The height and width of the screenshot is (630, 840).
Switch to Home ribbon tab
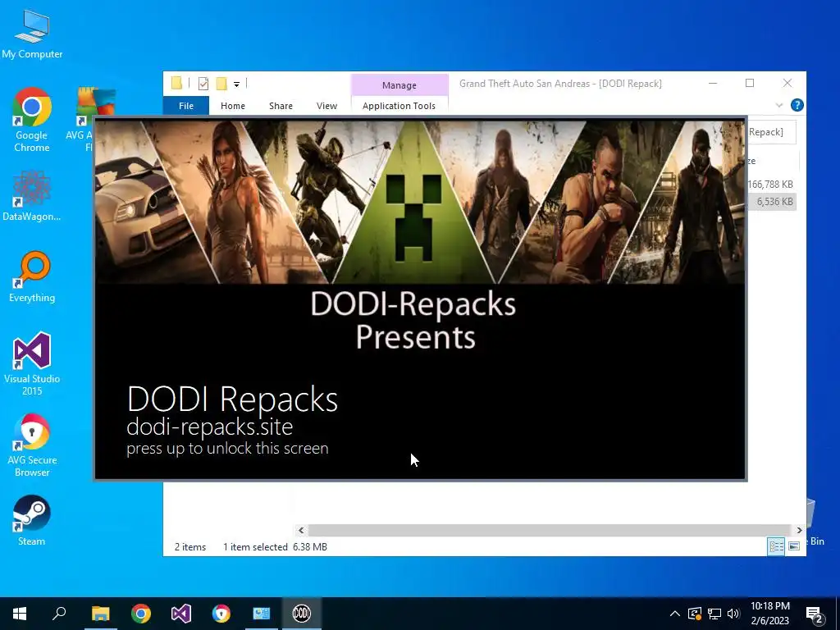(x=232, y=106)
